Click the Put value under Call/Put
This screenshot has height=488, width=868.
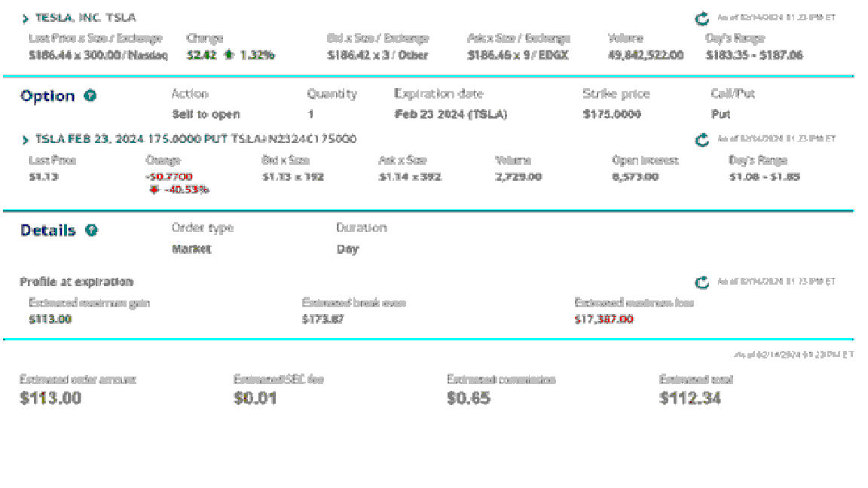720,114
